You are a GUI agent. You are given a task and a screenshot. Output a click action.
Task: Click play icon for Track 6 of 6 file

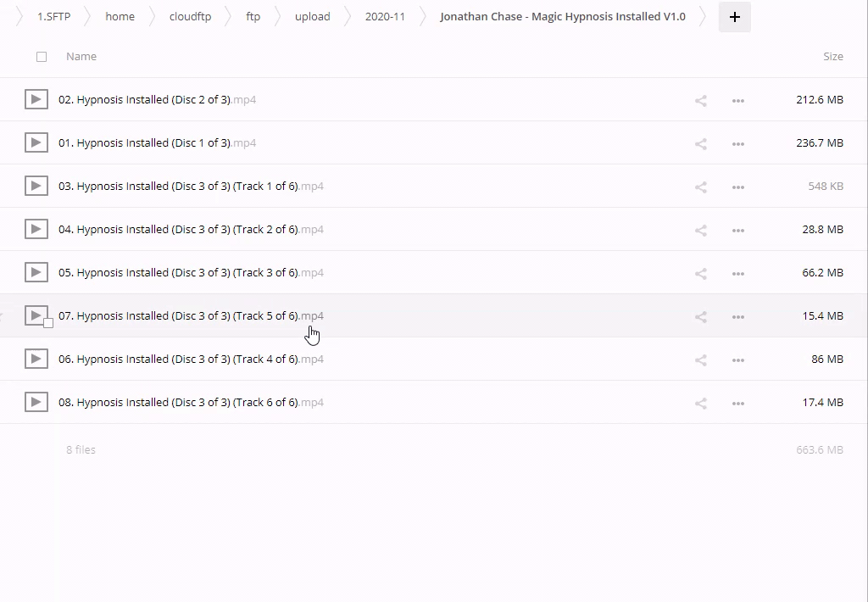click(x=36, y=402)
